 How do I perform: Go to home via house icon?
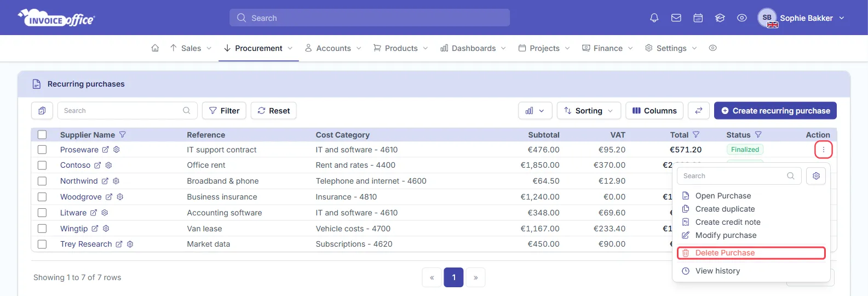[x=155, y=48]
